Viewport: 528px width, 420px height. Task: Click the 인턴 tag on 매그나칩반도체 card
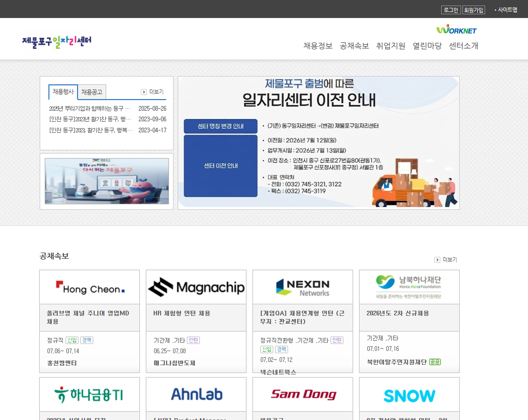click(x=193, y=340)
